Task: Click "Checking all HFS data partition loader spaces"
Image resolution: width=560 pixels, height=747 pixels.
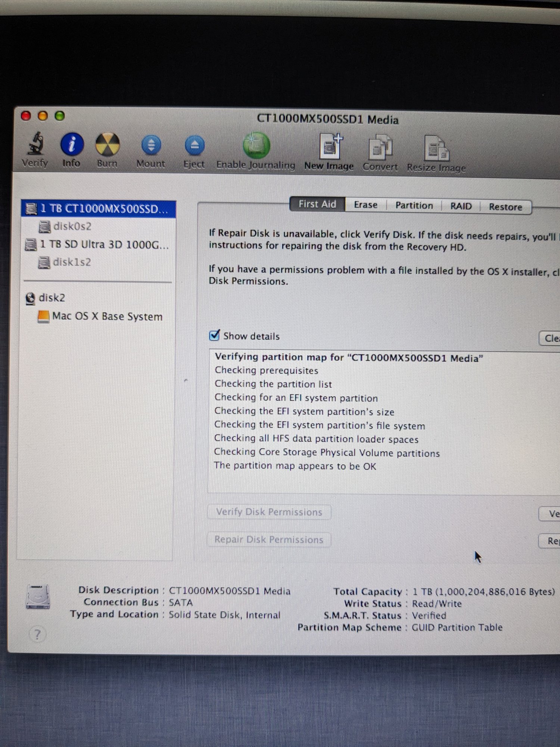Action: [x=316, y=439]
